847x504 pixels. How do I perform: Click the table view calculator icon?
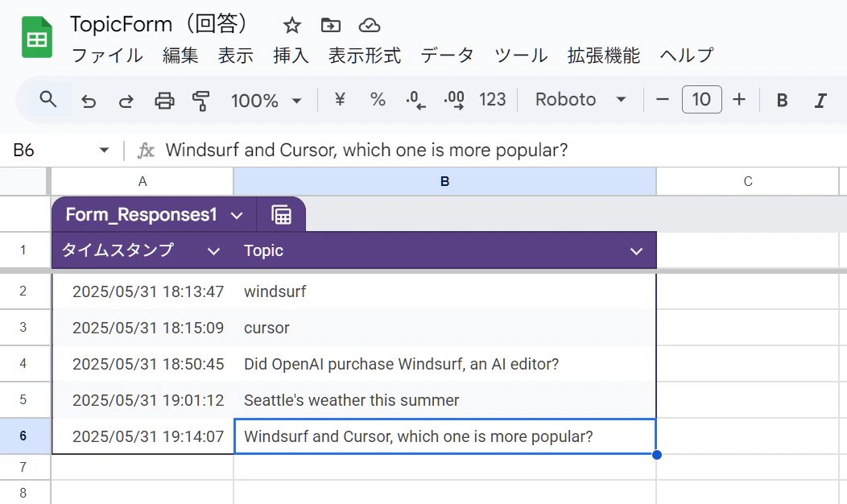point(281,215)
